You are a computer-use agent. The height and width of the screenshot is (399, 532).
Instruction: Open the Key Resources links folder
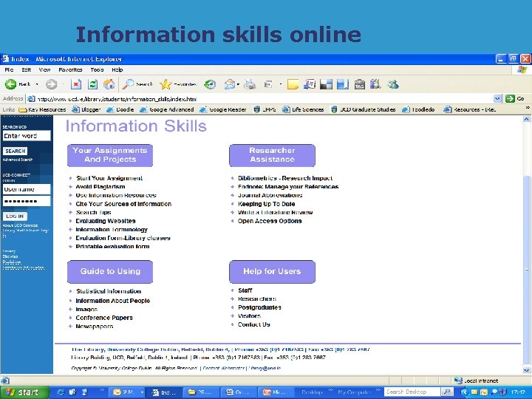click(x=42, y=109)
